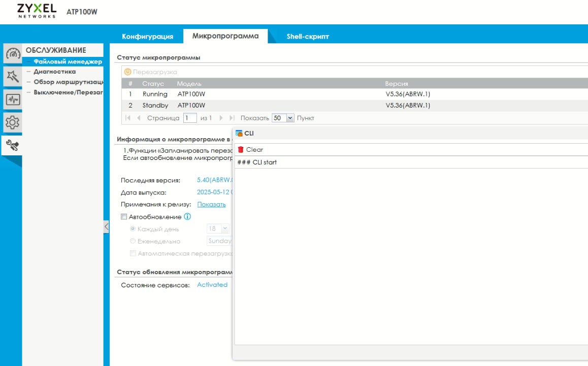Viewport: 588px width, 366px height.
Task: Select the Running firmware row
Action: pyautogui.click(x=355, y=94)
